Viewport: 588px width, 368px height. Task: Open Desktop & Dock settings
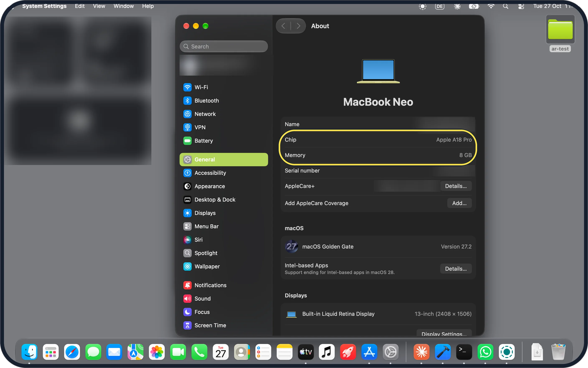tap(224, 200)
